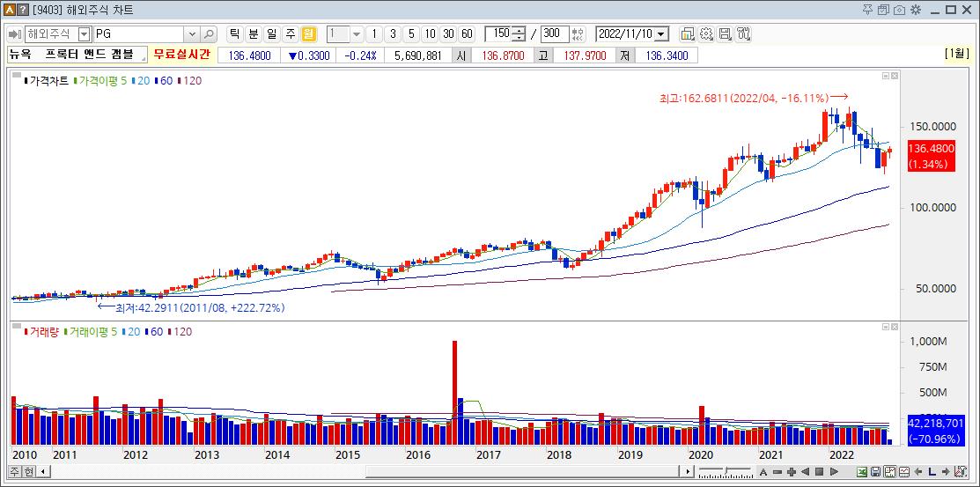Focus the 300 total bars field

click(555, 33)
